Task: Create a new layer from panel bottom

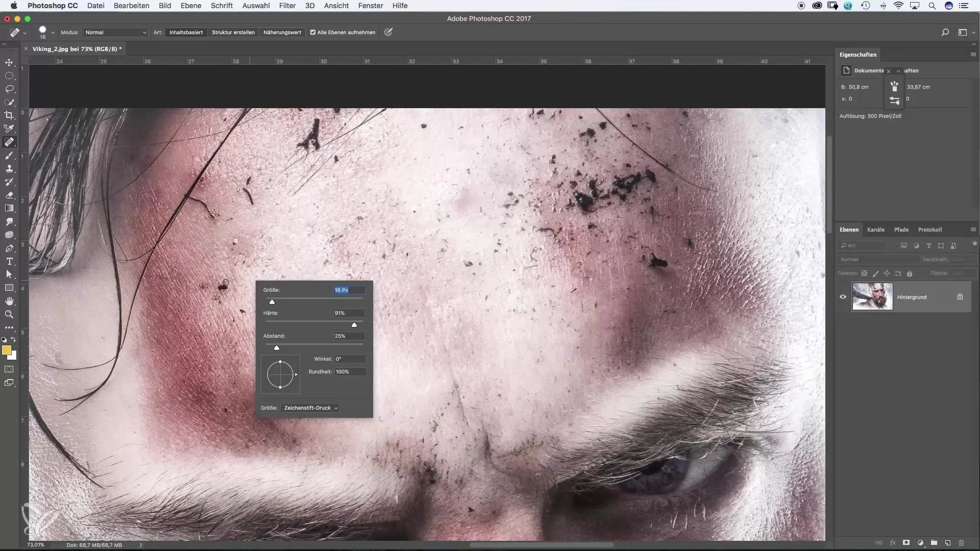Action: click(x=948, y=543)
